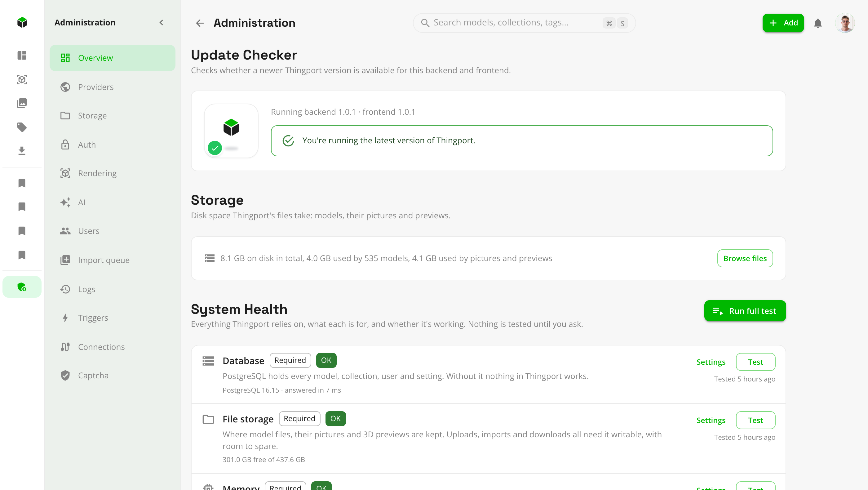Click the Thingport logo tile in Update Checker
This screenshot has height=490, width=868.
(231, 131)
